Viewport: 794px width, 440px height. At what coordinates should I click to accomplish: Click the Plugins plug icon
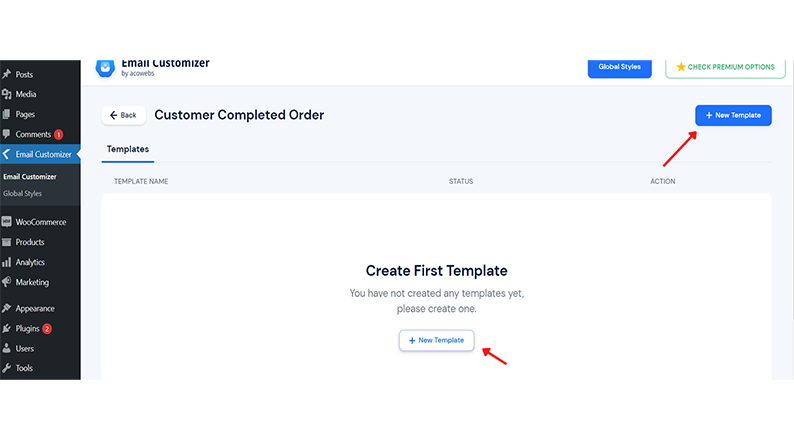click(7, 329)
